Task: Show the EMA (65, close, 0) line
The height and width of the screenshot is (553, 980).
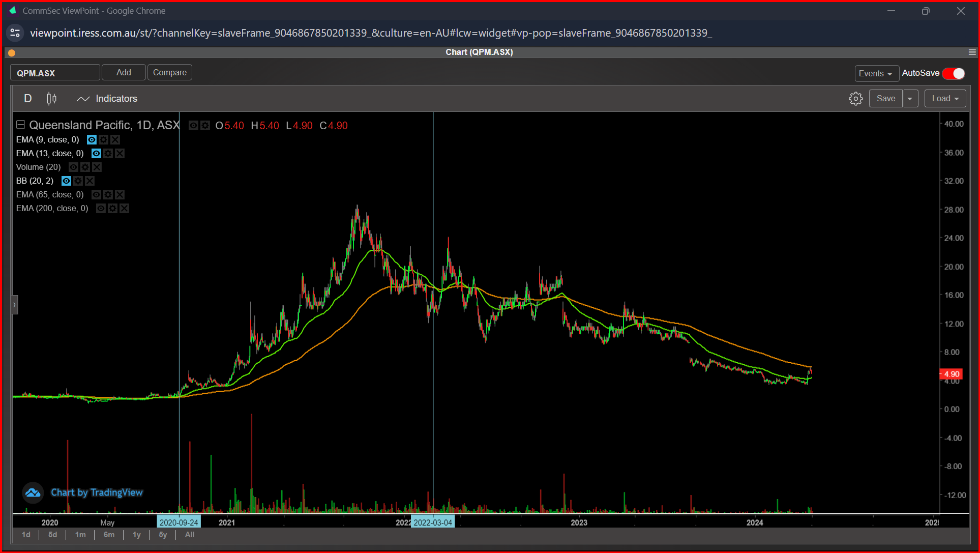Action: (96, 194)
